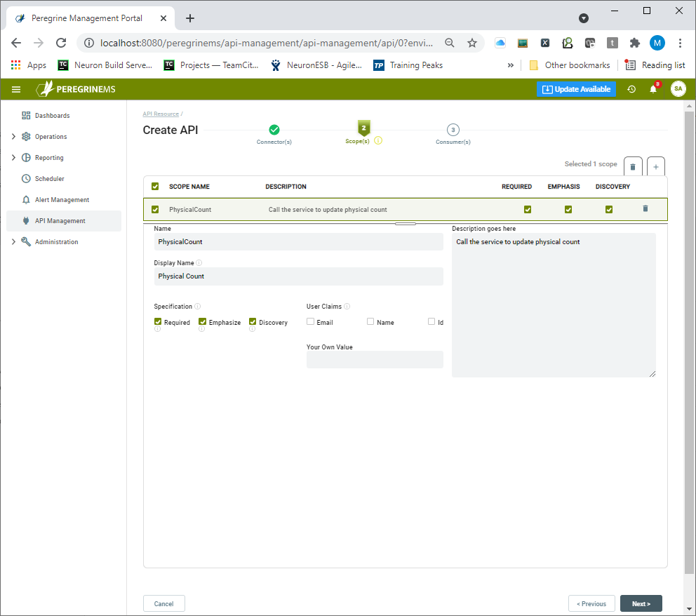The width and height of the screenshot is (696, 616).
Task: Go to Connector(s) wizard step
Action: 274,135
